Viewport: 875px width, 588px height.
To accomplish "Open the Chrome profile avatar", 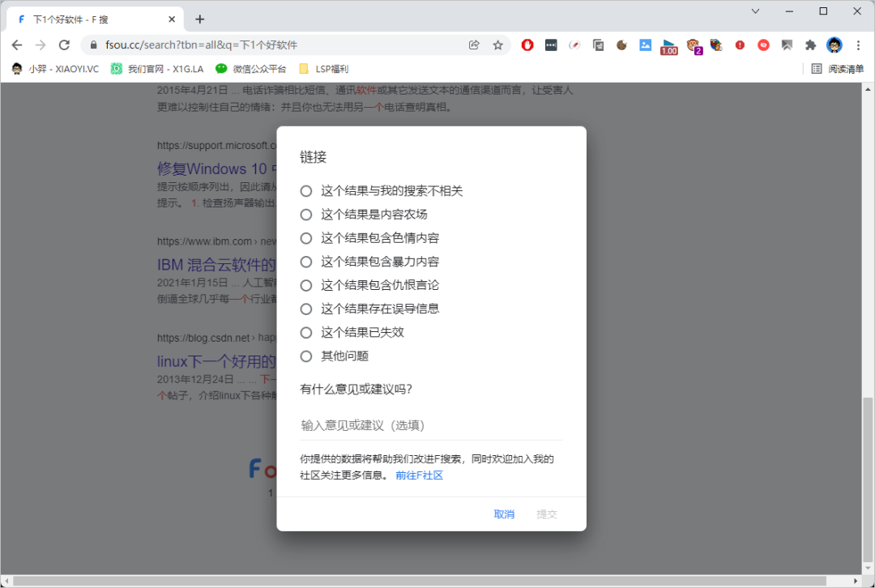I will pos(834,45).
